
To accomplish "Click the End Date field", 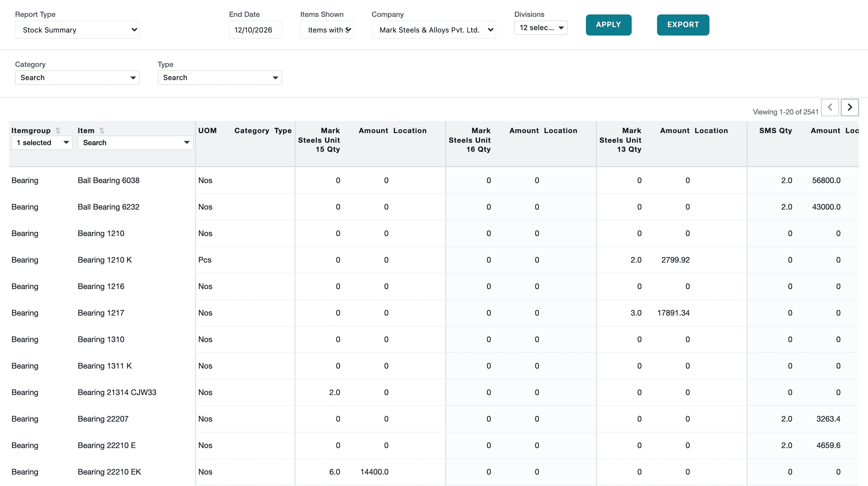I will 255,30.
